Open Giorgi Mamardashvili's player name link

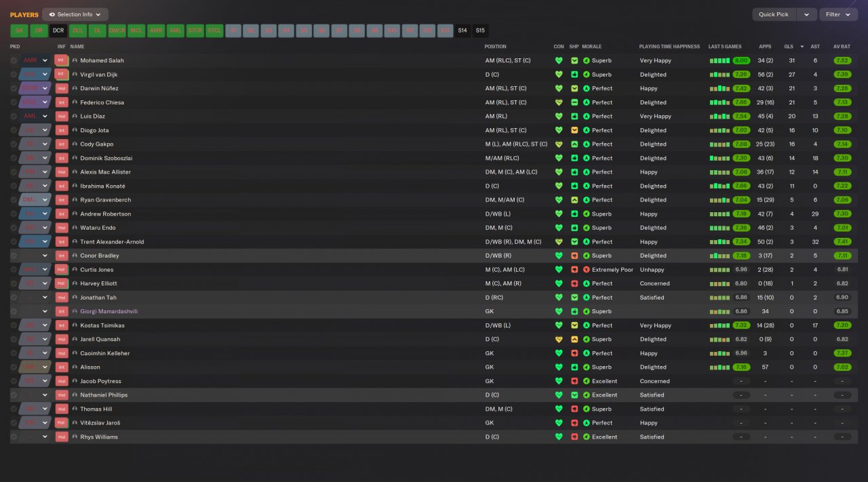tap(107, 311)
